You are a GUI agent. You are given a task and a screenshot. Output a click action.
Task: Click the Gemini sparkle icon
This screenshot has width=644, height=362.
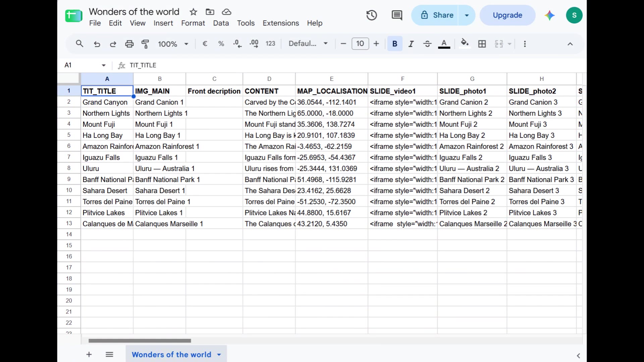pyautogui.click(x=549, y=15)
